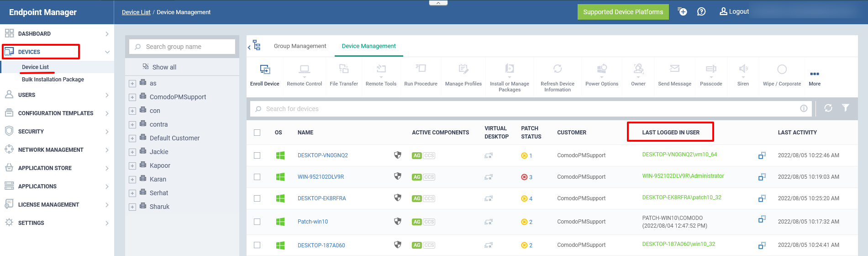The image size is (868, 256).
Task: Click the Logout link
Action: coord(734,11)
